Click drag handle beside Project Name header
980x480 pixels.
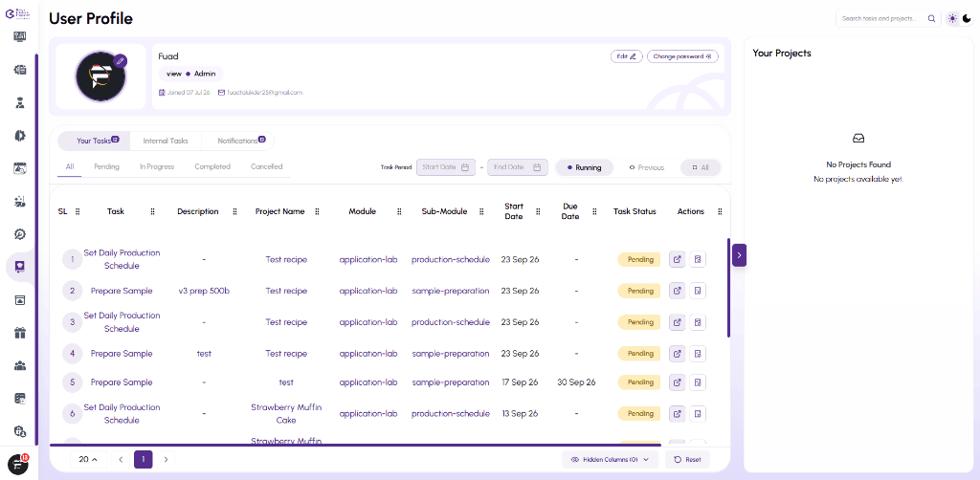coord(317,211)
